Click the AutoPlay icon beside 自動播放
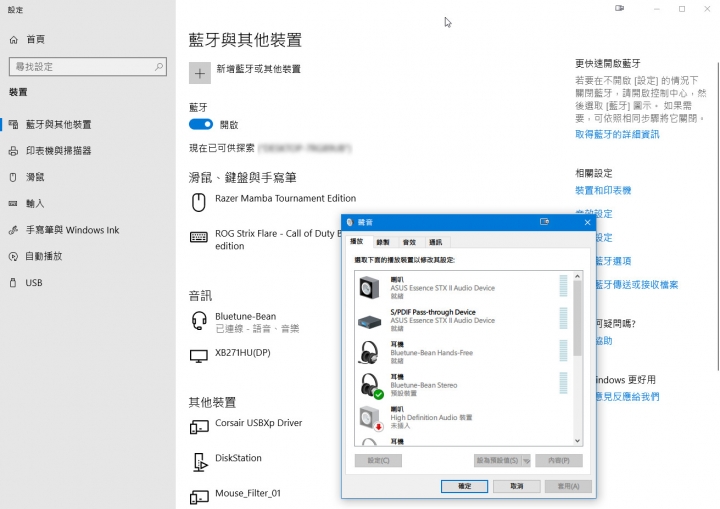720x509 pixels. [x=13, y=256]
